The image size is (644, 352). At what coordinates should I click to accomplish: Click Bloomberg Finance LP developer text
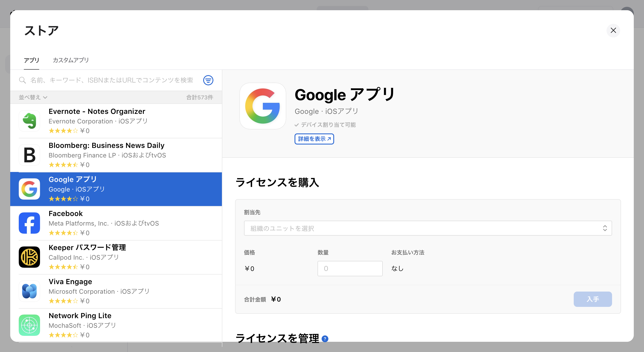(x=82, y=155)
